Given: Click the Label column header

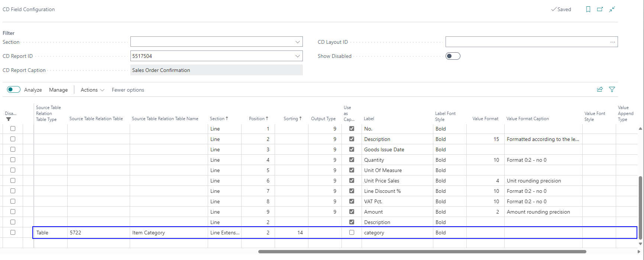Looking at the screenshot, I should [369, 119].
